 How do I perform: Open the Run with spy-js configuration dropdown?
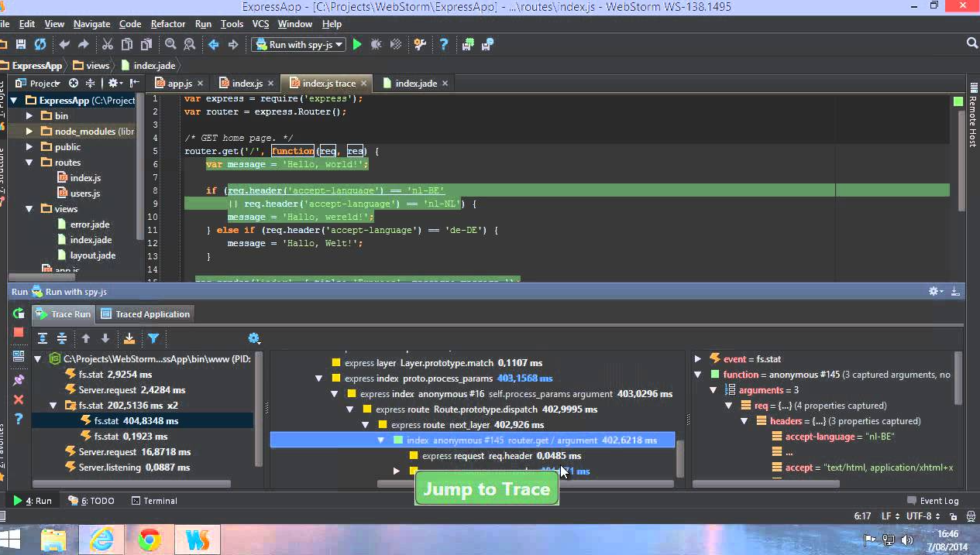click(298, 45)
